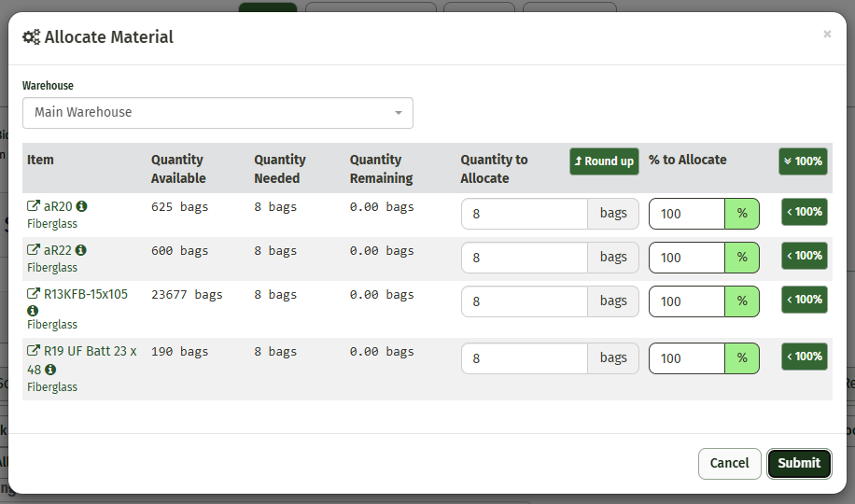The height and width of the screenshot is (504, 855).
Task: Click the info icon for R19 UF Batt
Action: 50,370
